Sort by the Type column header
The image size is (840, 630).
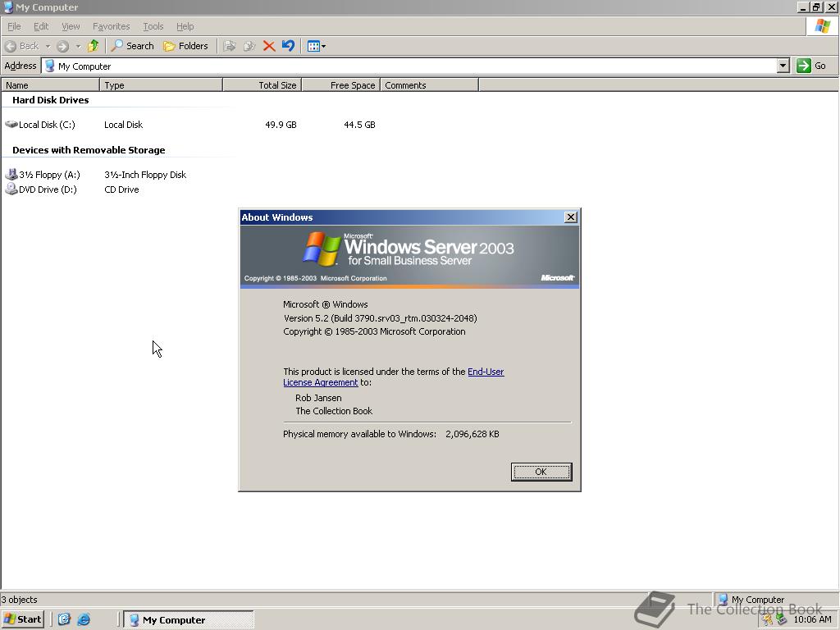[162, 84]
